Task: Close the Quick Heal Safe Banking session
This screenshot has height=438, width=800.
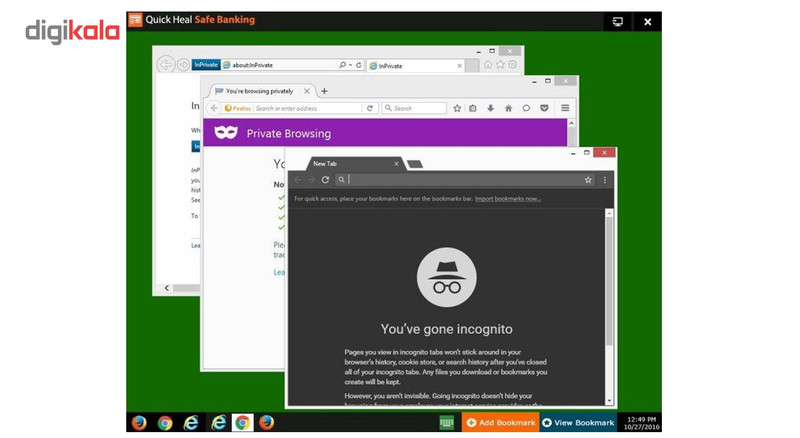Action: point(647,22)
